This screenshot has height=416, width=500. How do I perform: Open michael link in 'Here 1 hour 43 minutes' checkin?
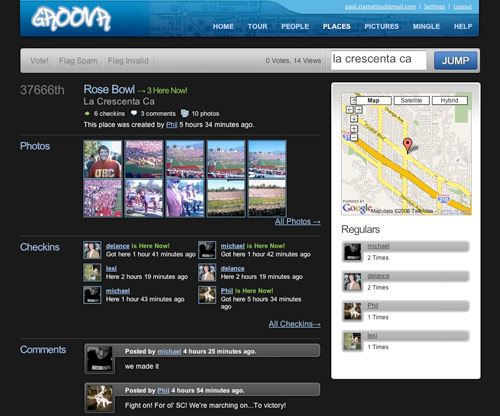click(118, 291)
